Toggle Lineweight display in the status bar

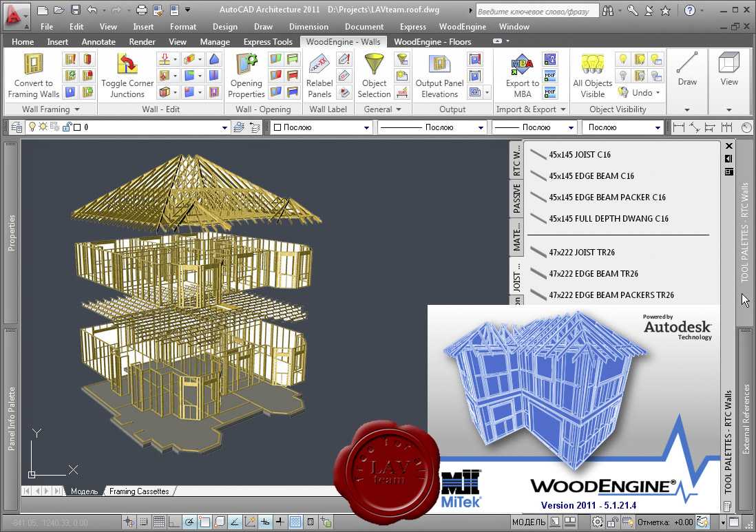pos(280,522)
